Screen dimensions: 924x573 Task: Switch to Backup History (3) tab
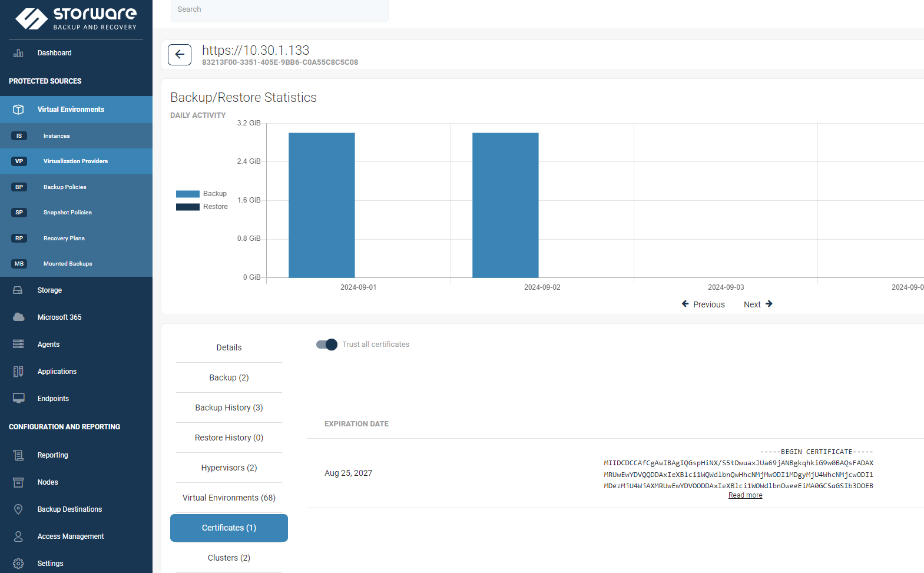click(229, 408)
